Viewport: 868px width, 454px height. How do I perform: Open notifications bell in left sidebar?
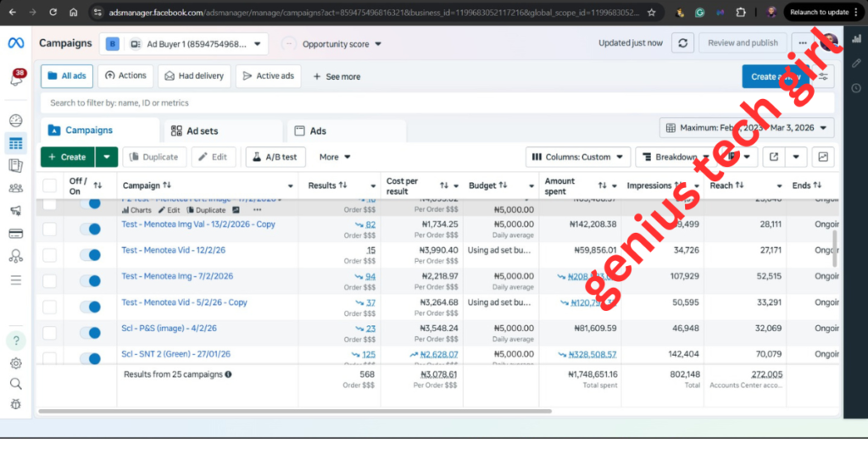(x=16, y=79)
